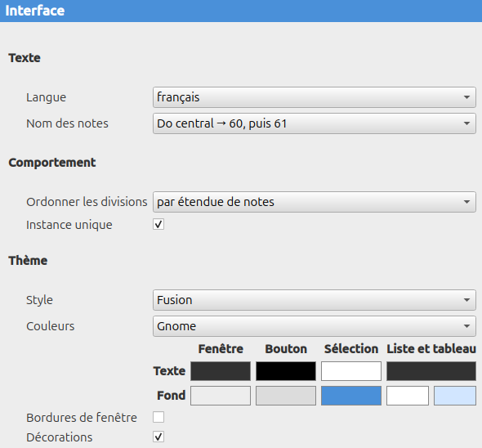This screenshot has height=448, width=482.
Task: Enable the Bordures de fenêtre checkbox
Action: coord(158,417)
